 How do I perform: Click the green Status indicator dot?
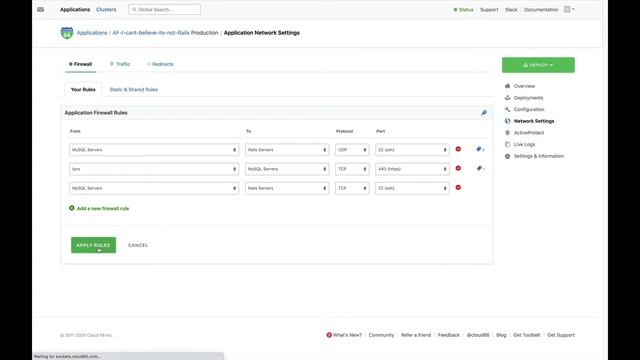455,9
